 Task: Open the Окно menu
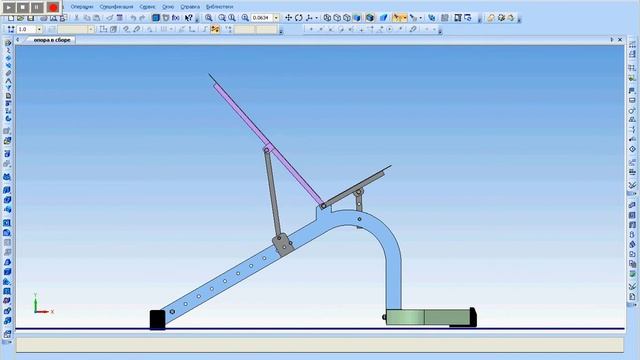point(168,7)
